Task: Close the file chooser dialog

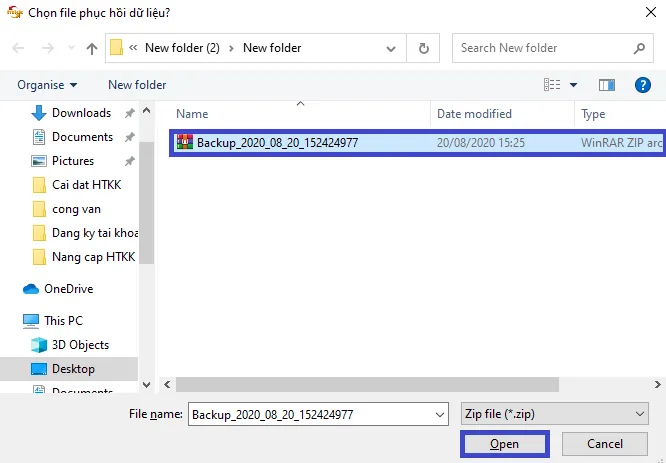Action: click(x=651, y=12)
